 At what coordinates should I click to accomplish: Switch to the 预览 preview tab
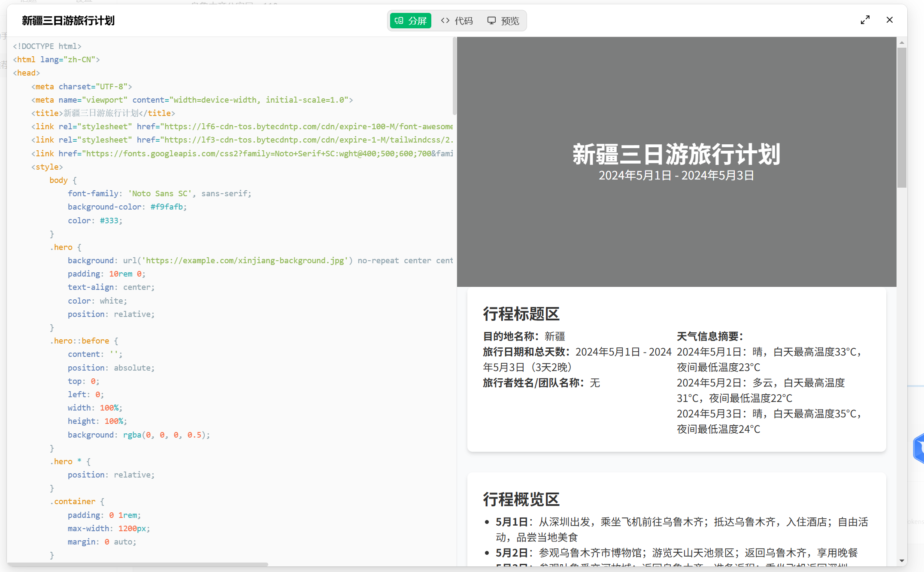click(x=503, y=21)
